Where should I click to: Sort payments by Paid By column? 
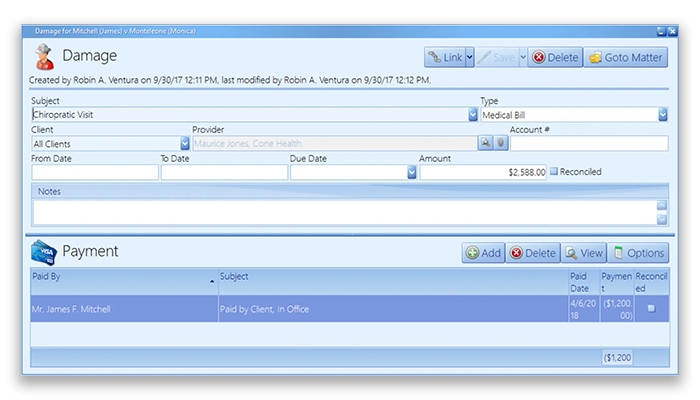click(x=122, y=277)
